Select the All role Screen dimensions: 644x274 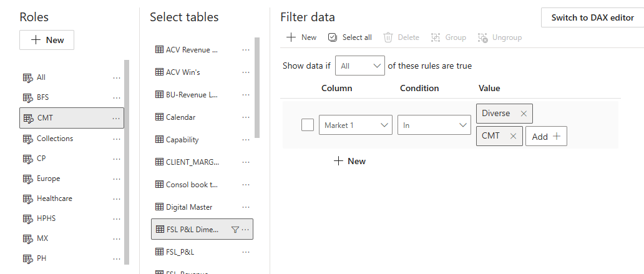coord(72,77)
